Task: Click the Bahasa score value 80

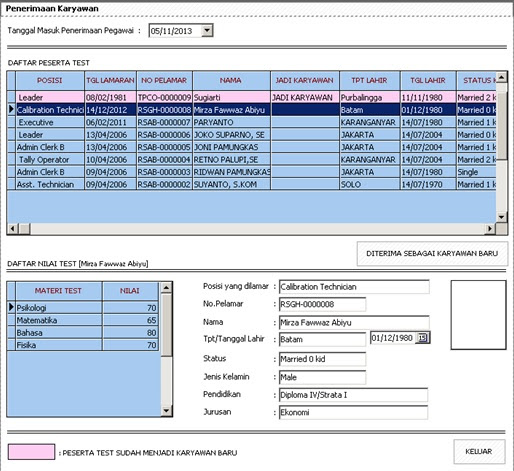Action: [130, 332]
